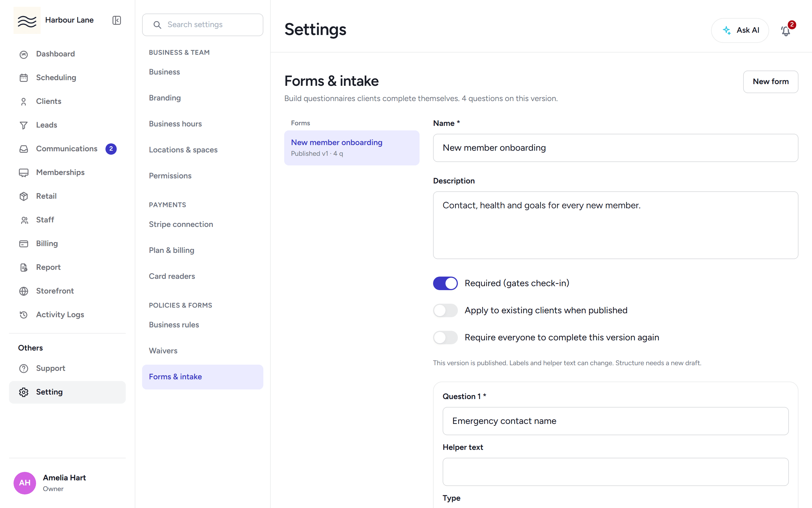Click the Description text area

click(x=615, y=225)
